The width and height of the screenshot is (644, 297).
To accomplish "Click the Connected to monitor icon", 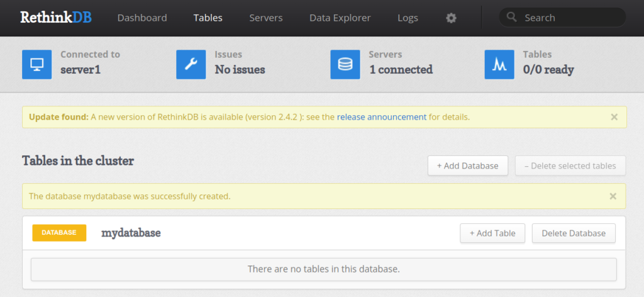I will coord(37,64).
